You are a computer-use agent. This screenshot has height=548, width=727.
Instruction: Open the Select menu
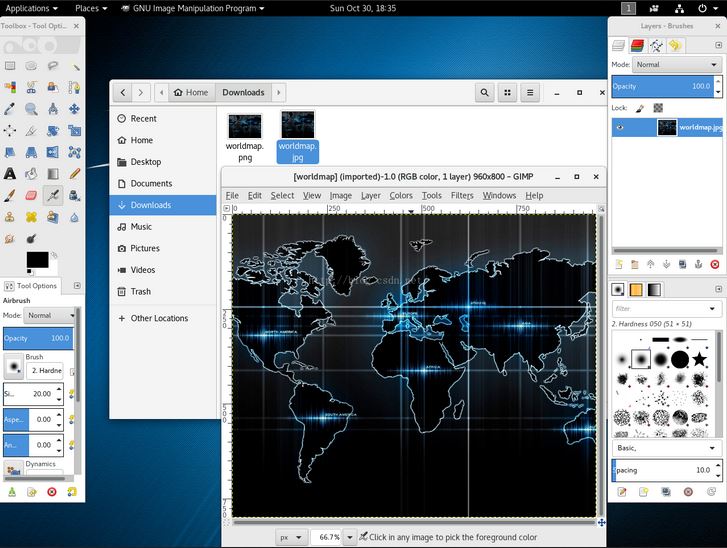282,196
